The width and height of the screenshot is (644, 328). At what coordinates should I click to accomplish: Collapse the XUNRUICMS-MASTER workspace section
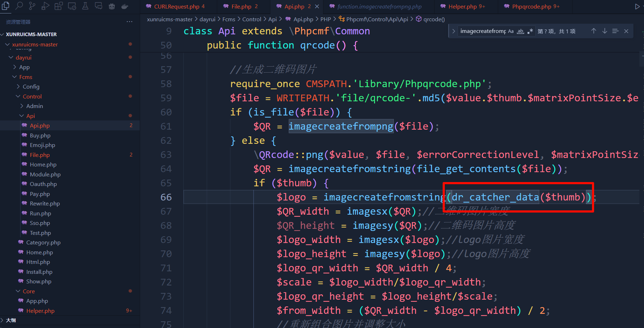[31, 34]
